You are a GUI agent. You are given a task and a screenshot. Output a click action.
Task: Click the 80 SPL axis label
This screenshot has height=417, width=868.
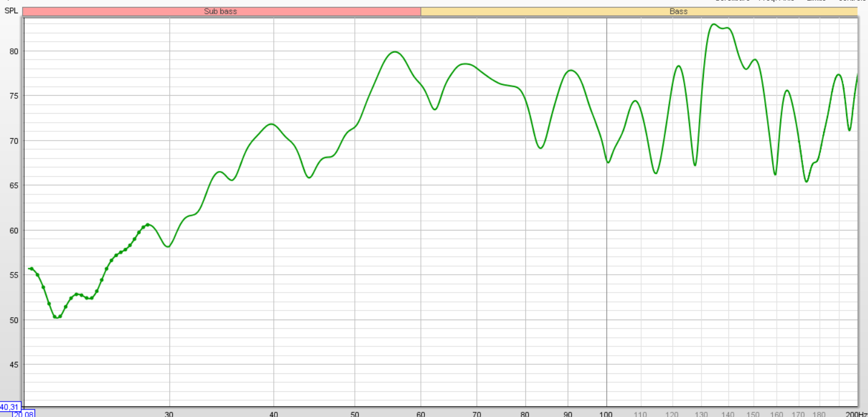(14, 51)
